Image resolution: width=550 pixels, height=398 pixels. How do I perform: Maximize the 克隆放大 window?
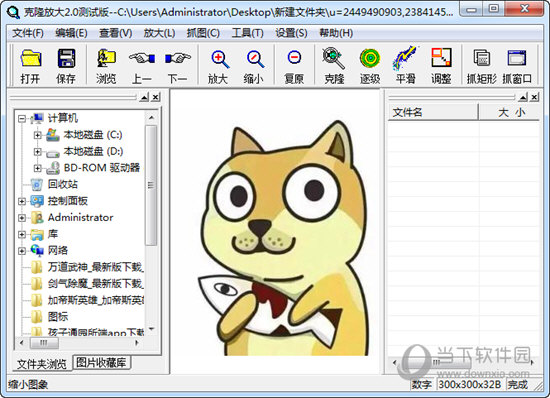coord(494,9)
